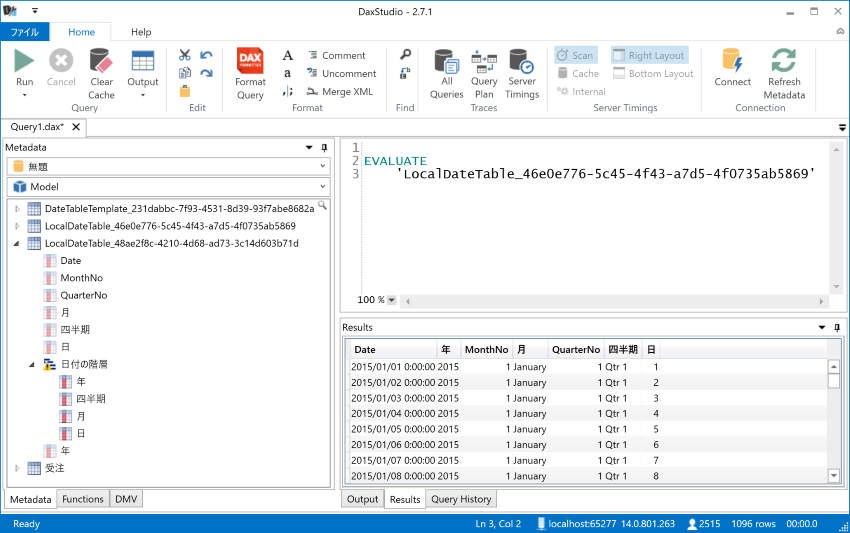Expand the 受注 table node

click(x=17, y=468)
